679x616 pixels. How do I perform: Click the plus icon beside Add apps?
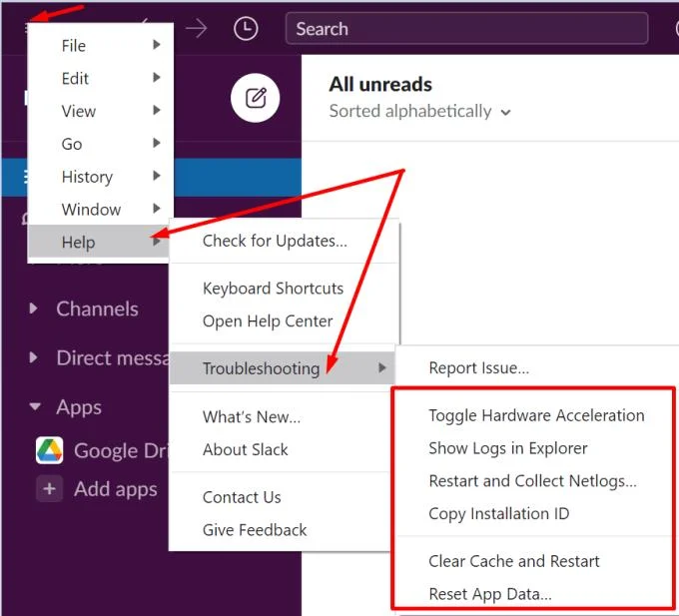point(49,489)
